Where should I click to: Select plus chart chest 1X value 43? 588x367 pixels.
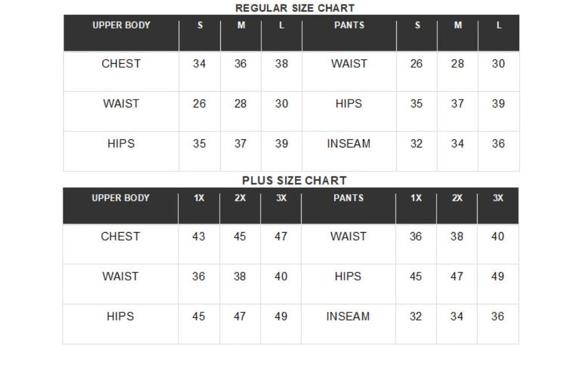click(x=199, y=236)
